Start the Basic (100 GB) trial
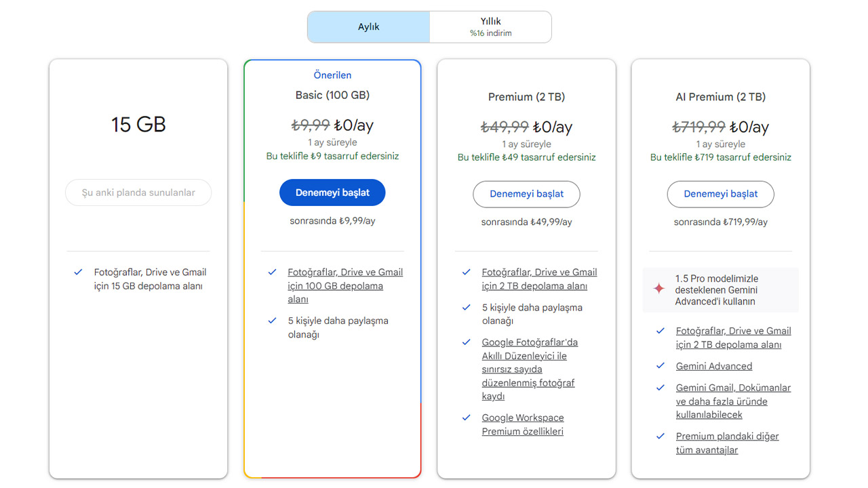Image resolution: width=868 pixels, height=488 pixels. pos(332,192)
